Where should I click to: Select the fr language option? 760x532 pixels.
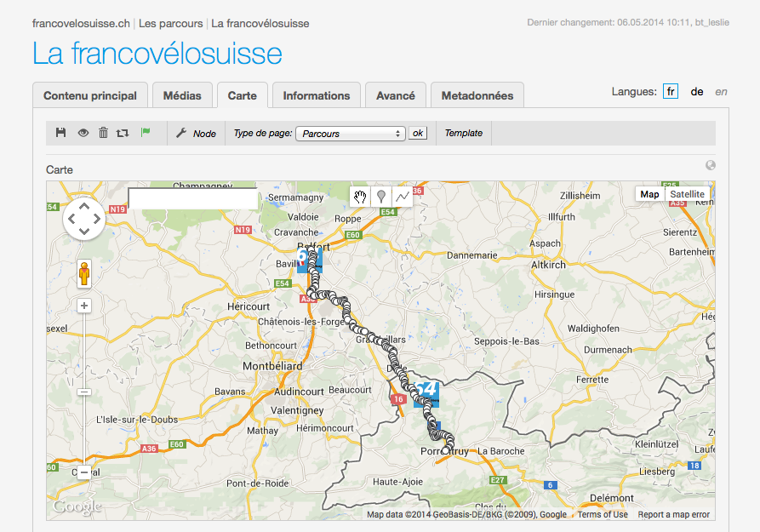[x=671, y=92]
